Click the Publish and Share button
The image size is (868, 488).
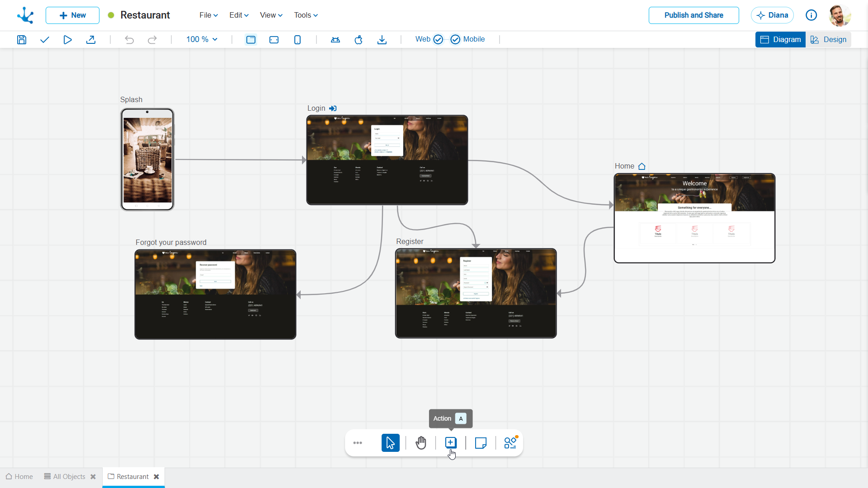(693, 15)
